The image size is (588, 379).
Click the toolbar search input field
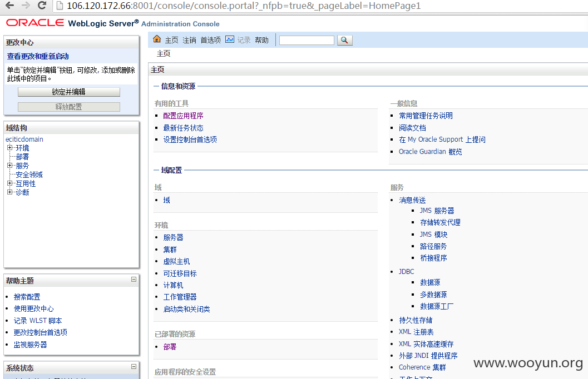307,40
